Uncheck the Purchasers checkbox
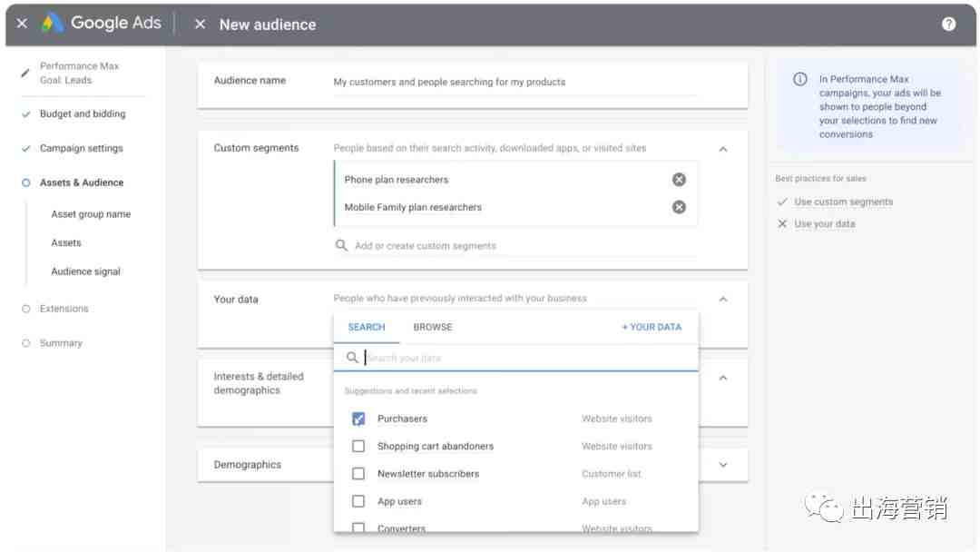 click(358, 419)
